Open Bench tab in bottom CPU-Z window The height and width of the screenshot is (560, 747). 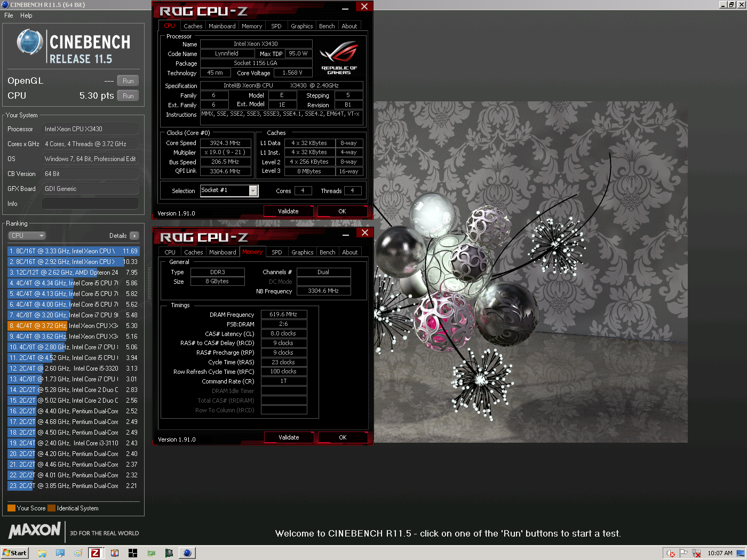tap(328, 252)
